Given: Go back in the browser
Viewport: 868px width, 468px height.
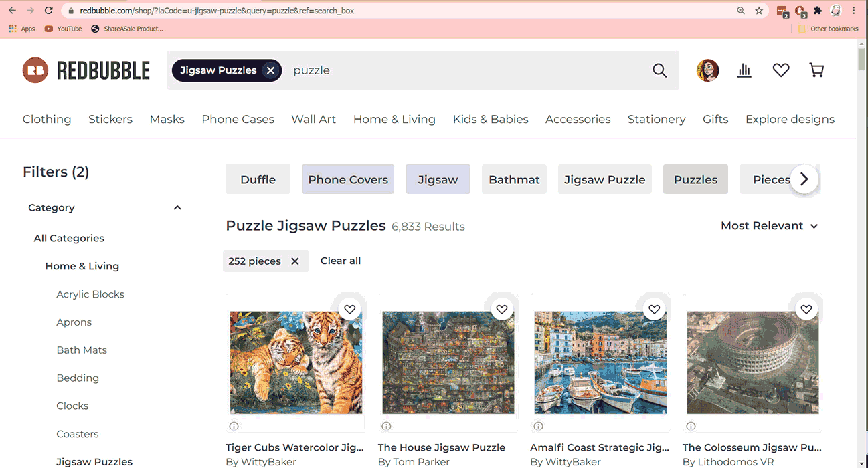Looking at the screenshot, I should point(12,11).
